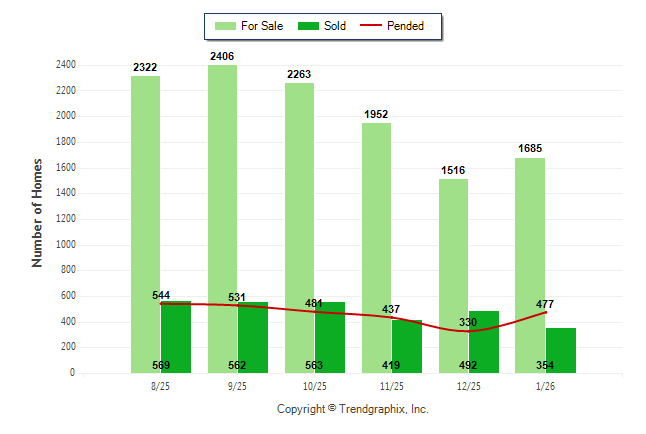The height and width of the screenshot is (434, 646).
Task: Select the 9/25 For Sale bar
Action: [222, 200]
